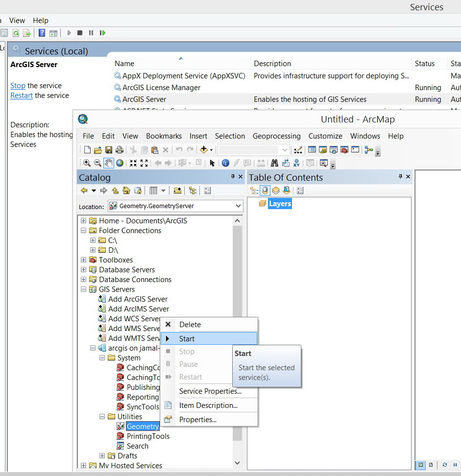461x476 pixels.
Task: Click the Fixed Zoom Out arrows icon
Action: pyautogui.click(x=144, y=163)
